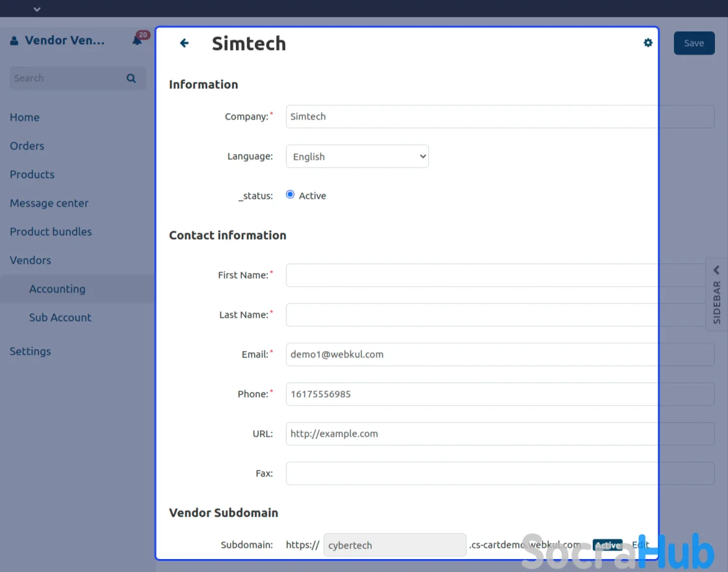Go to Home in the sidebar

25,117
